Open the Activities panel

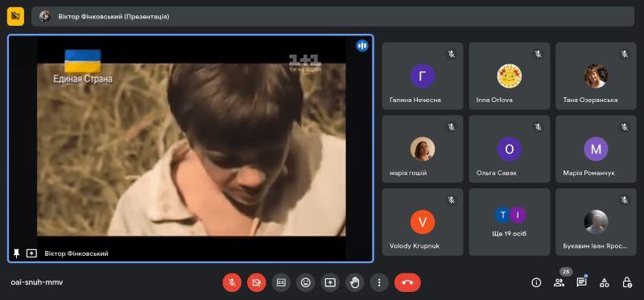[605, 282]
